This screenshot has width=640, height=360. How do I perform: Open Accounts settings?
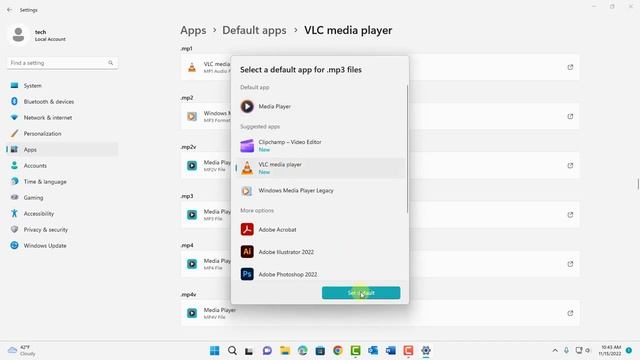62,166
